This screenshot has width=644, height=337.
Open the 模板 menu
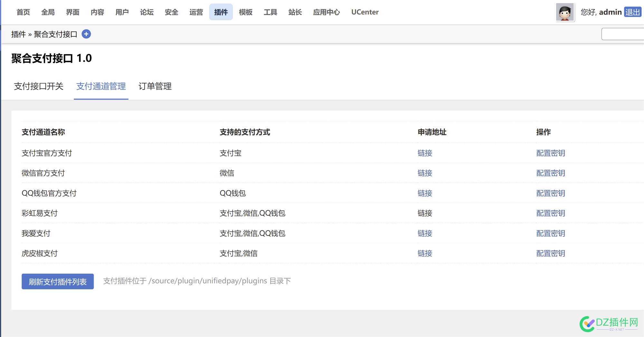(246, 12)
